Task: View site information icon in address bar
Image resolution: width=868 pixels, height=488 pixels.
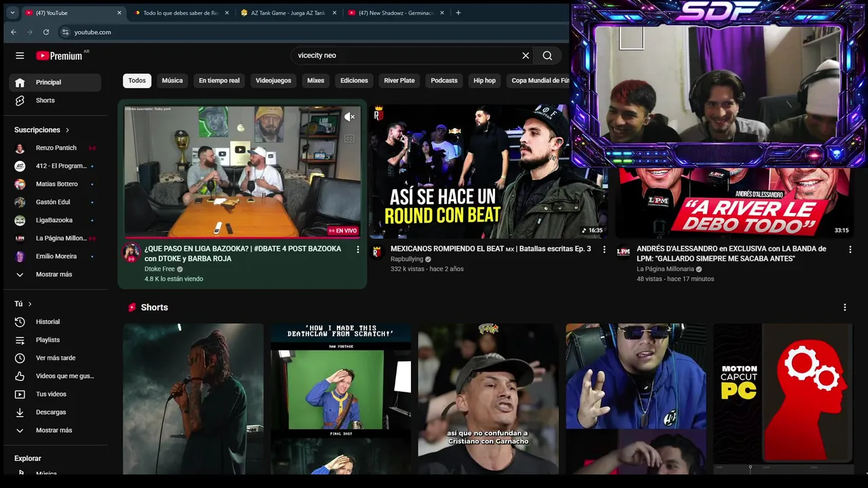Action: (65, 32)
